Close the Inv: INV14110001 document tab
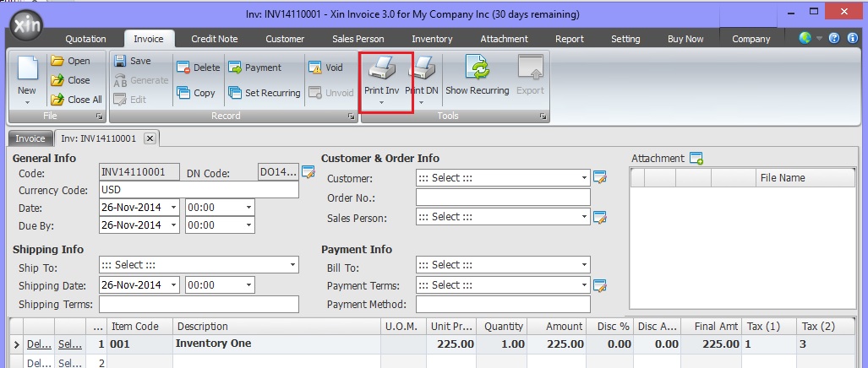Image resolution: width=868 pixels, height=368 pixels. point(150,138)
